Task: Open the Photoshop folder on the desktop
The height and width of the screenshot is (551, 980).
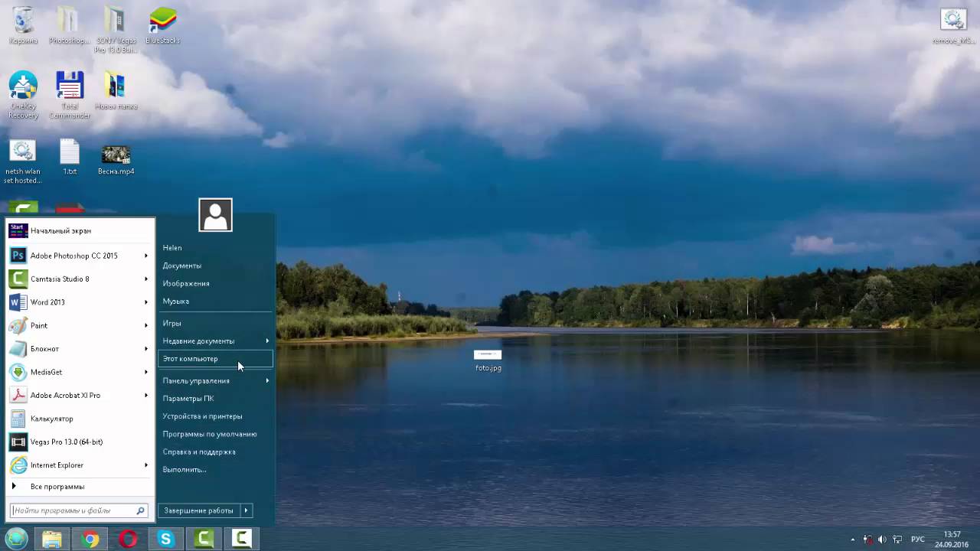Action: pos(69,25)
